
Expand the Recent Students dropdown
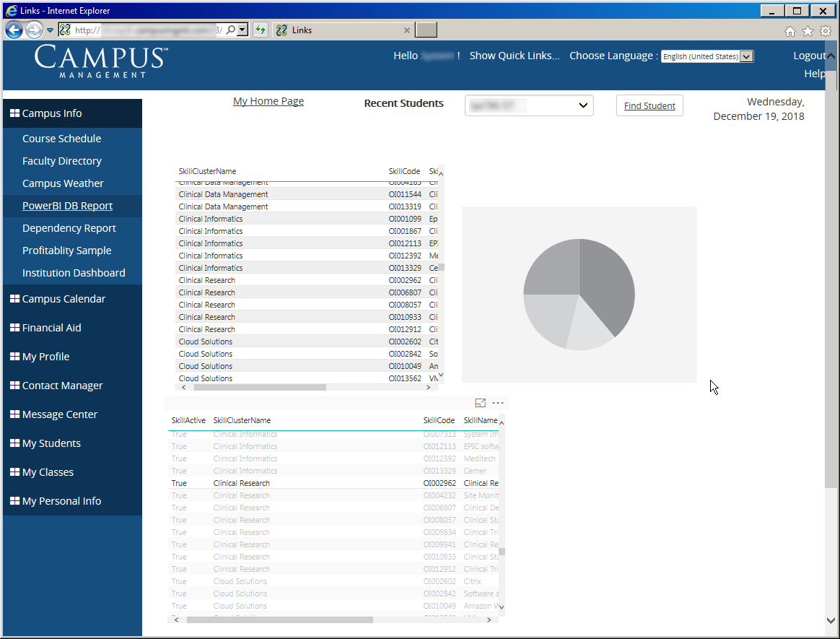pos(583,105)
